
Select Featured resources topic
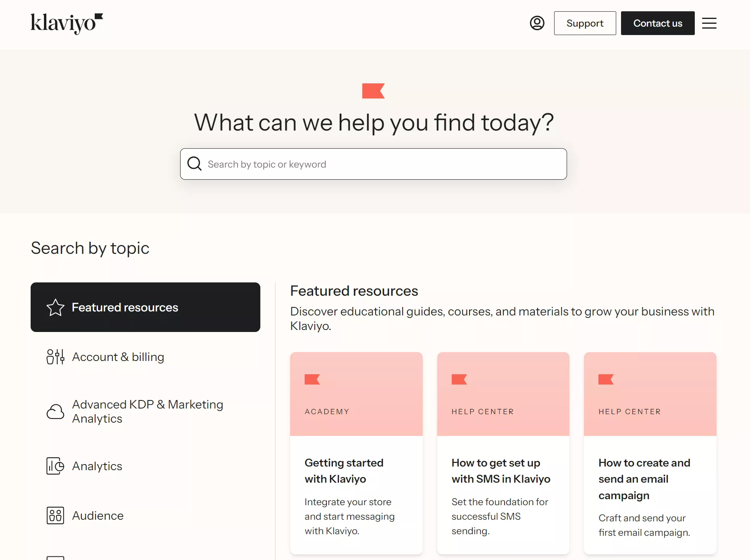point(145,307)
